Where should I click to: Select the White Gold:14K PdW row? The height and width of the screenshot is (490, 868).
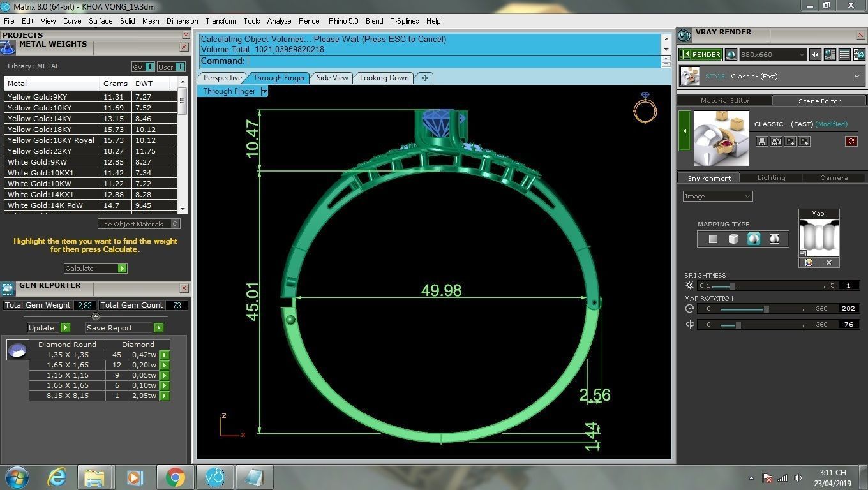click(89, 205)
